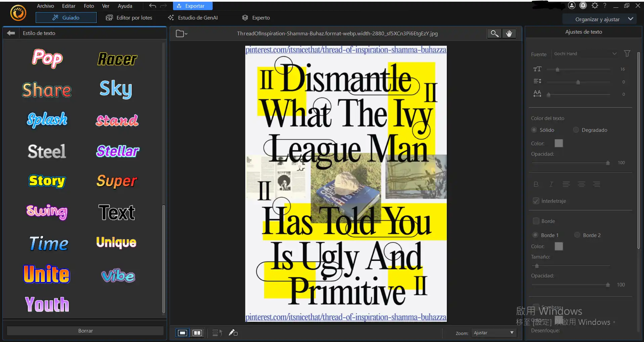Expand the Zoom Ajustar dropdown
The width and height of the screenshot is (644, 342).
point(493,333)
